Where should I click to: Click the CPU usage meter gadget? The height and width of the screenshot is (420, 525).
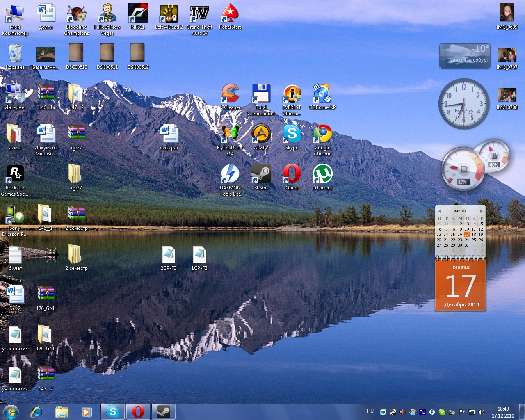[x=463, y=169]
